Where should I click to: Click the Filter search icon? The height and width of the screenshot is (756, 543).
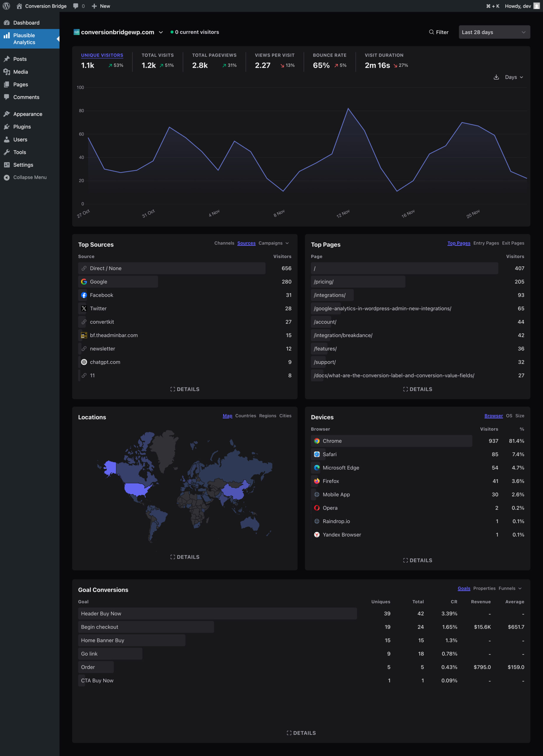point(431,32)
